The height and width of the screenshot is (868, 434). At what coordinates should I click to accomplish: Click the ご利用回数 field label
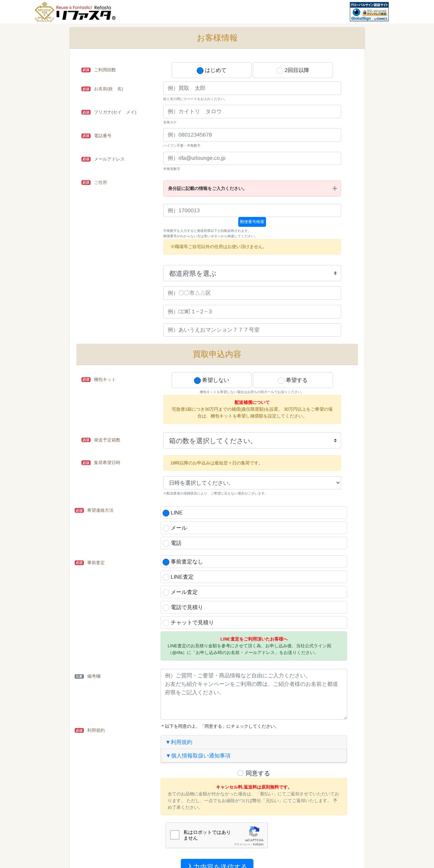(x=105, y=70)
